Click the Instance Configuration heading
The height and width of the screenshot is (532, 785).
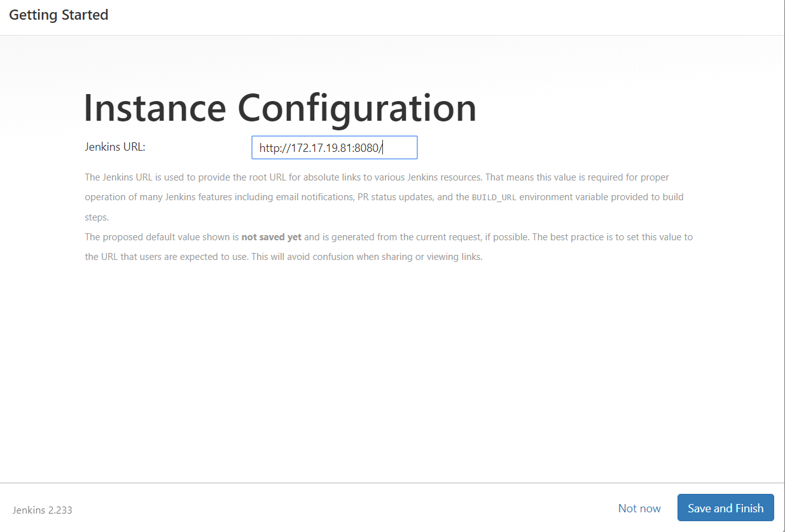280,107
